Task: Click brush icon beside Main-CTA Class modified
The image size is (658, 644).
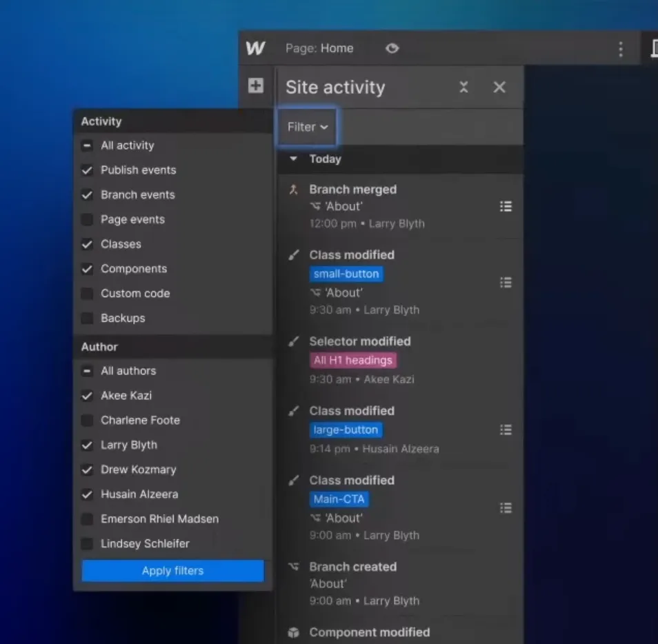Action: pyautogui.click(x=294, y=481)
